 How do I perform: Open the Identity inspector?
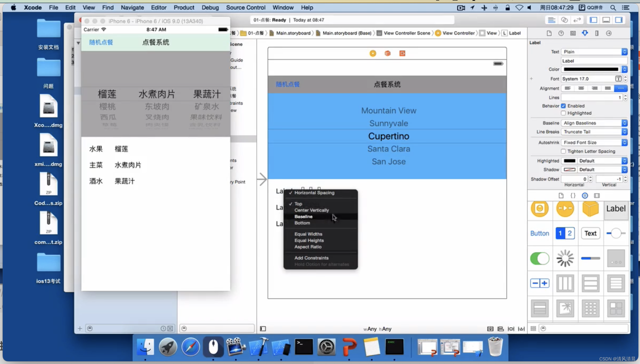tap(573, 33)
